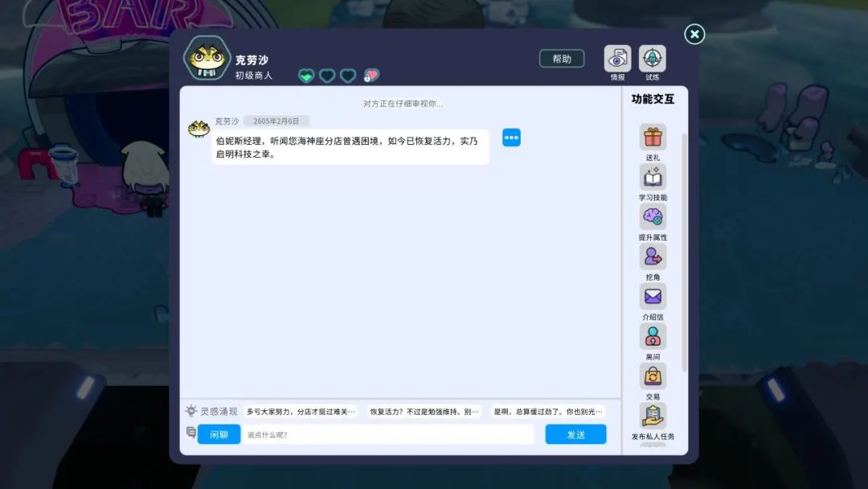Image resolution: width=868 pixels, height=489 pixels.
Task: Click the 对方正在仔细审视你 status text
Action: [x=403, y=104]
